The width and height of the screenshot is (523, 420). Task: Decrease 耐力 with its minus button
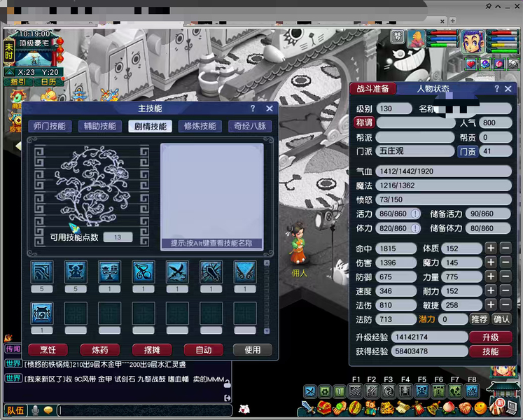(x=505, y=290)
